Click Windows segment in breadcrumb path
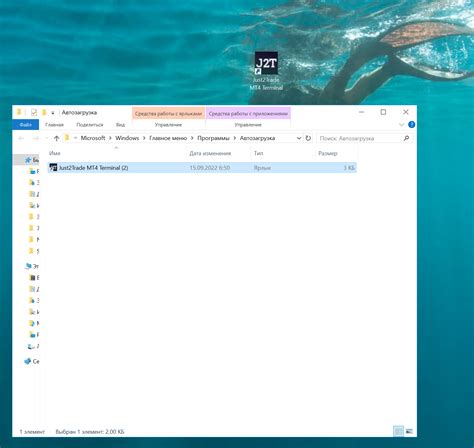This screenshot has height=448, width=474. point(127,138)
